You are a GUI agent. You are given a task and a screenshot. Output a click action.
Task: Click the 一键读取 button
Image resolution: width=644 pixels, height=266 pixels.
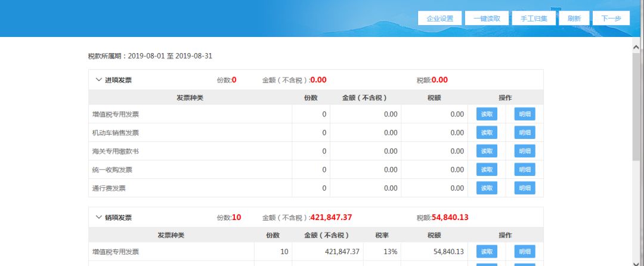click(x=487, y=18)
